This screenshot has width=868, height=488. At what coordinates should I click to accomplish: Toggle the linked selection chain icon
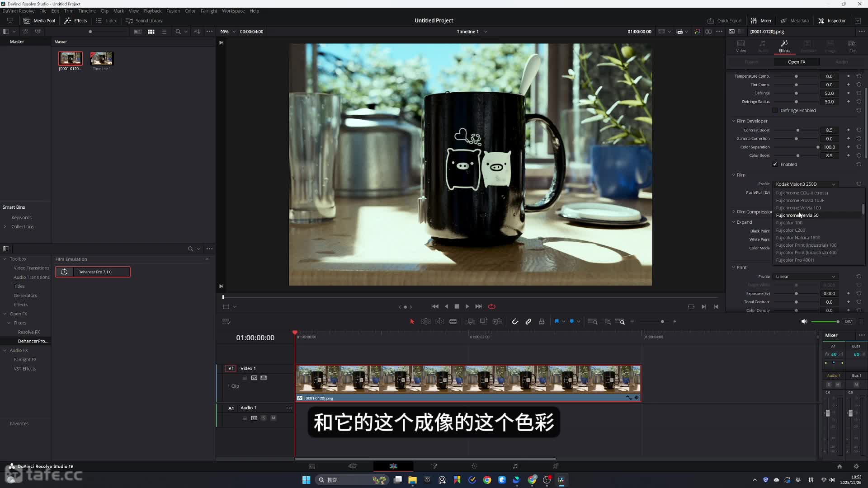point(528,322)
